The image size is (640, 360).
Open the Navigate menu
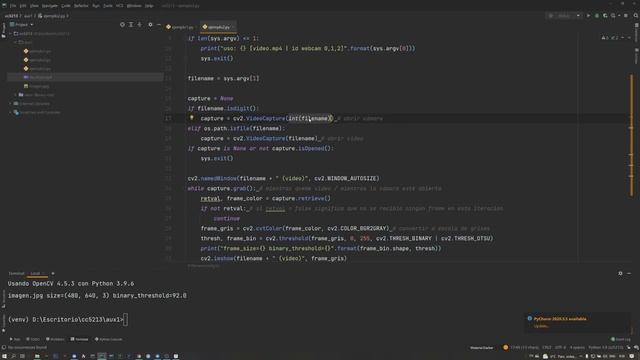[x=50, y=6]
